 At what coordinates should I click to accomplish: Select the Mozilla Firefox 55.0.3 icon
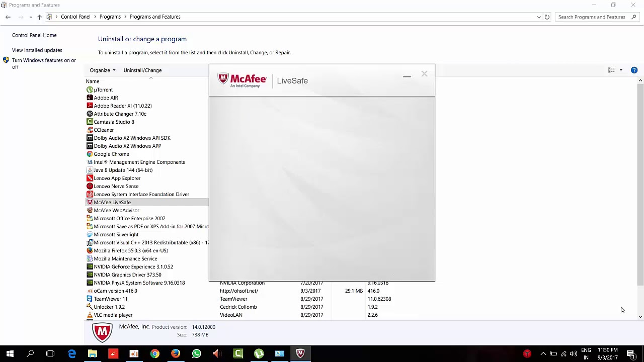[x=90, y=250]
